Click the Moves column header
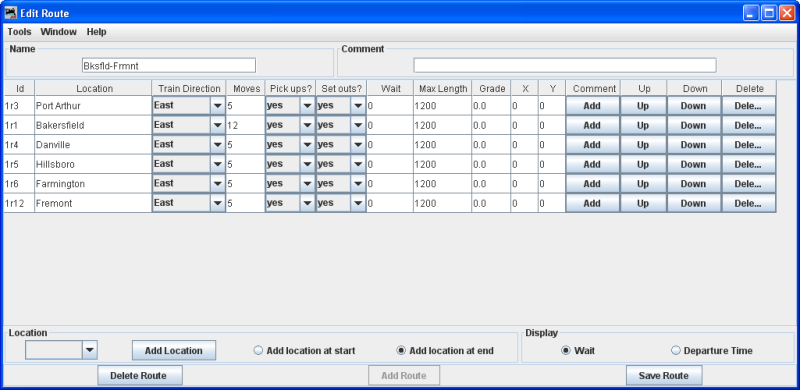 pos(245,88)
